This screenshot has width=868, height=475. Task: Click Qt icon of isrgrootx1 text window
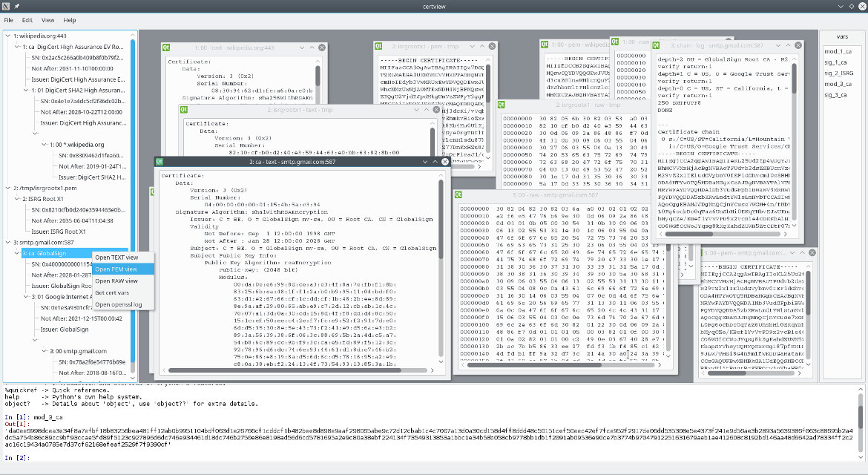click(x=185, y=110)
